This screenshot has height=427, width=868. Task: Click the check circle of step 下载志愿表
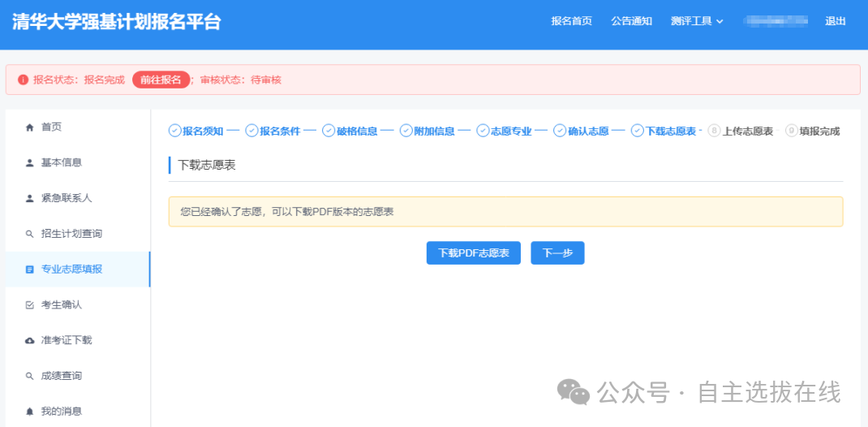point(638,132)
